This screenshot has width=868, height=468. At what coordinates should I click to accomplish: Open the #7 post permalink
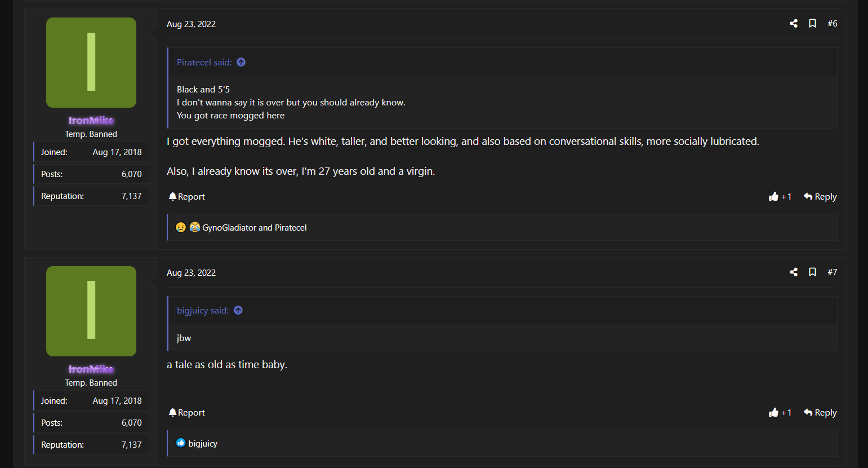coord(832,272)
